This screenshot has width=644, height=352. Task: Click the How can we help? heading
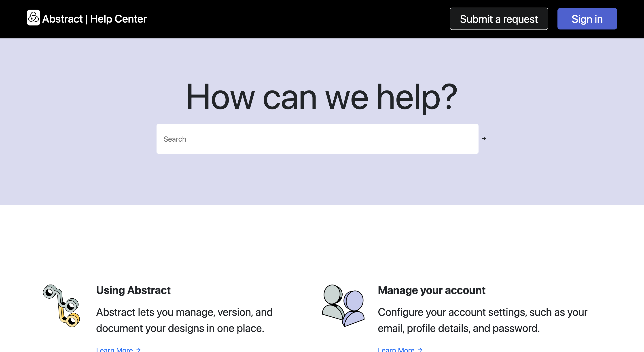tap(322, 97)
